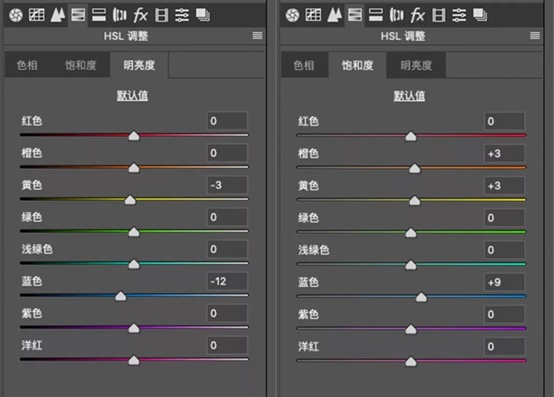Select HSL Adjustments icon in left panel
This screenshot has height=397, width=554.
78,15
